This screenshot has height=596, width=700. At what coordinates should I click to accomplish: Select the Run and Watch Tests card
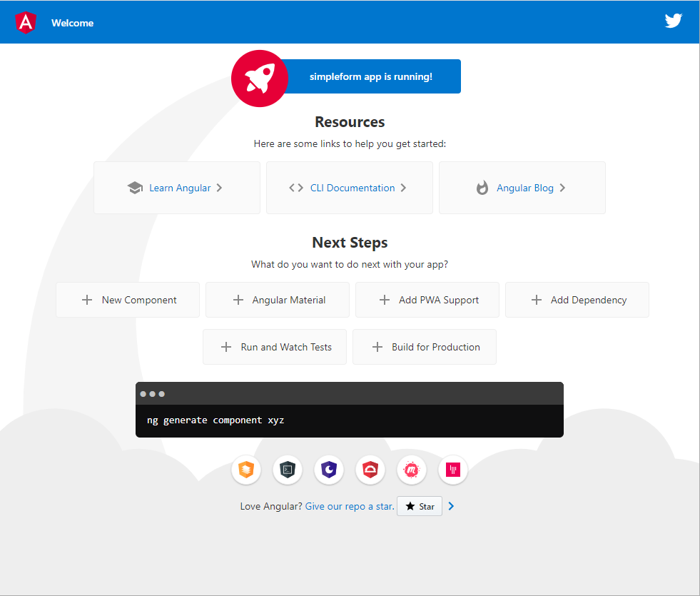click(x=275, y=347)
